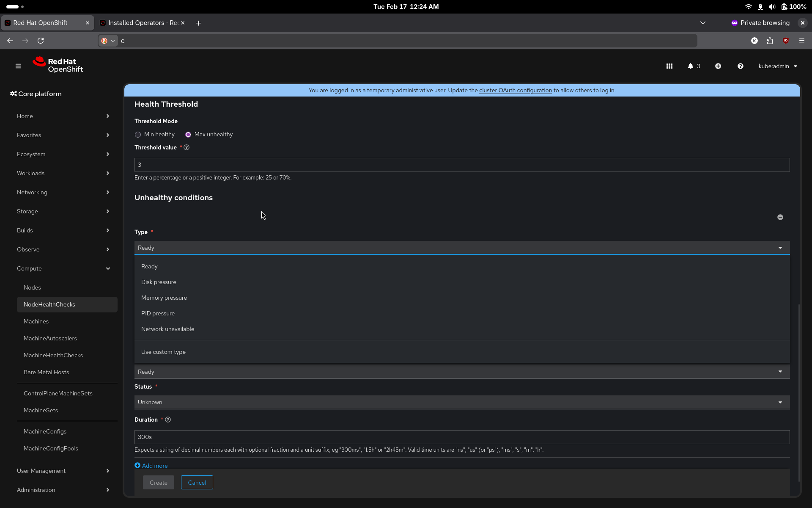
Task: Remove the unhealthy condition with minus icon
Action: [780, 217]
